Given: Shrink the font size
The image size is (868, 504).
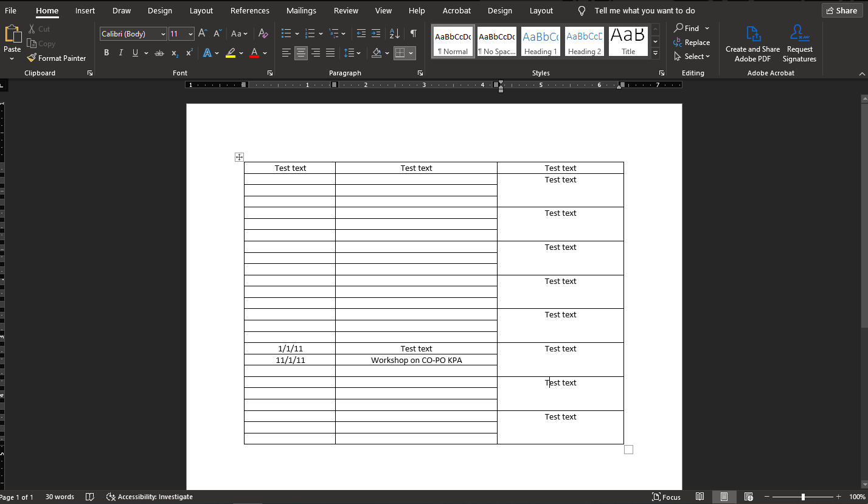Looking at the screenshot, I should point(217,33).
